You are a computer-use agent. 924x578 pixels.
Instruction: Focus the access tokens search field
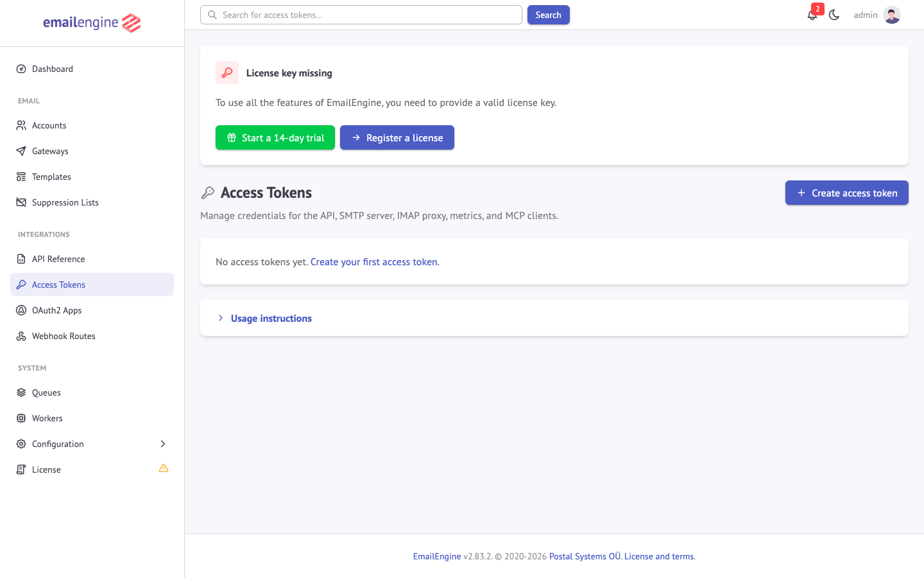click(x=361, y=15)
